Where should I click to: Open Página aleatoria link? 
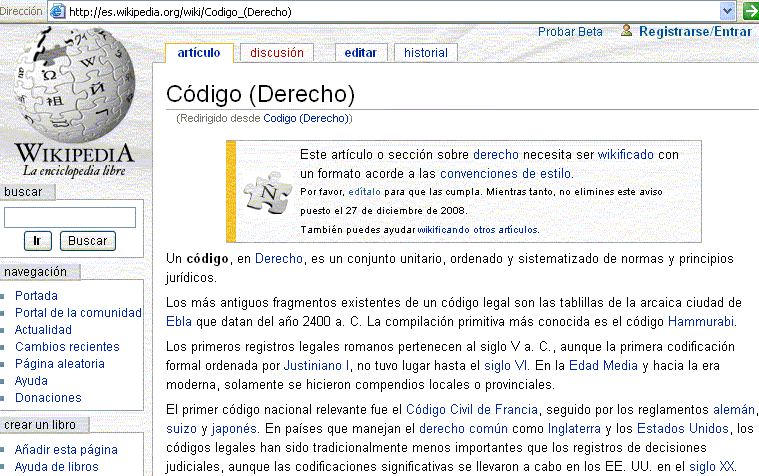pos(60,364)
